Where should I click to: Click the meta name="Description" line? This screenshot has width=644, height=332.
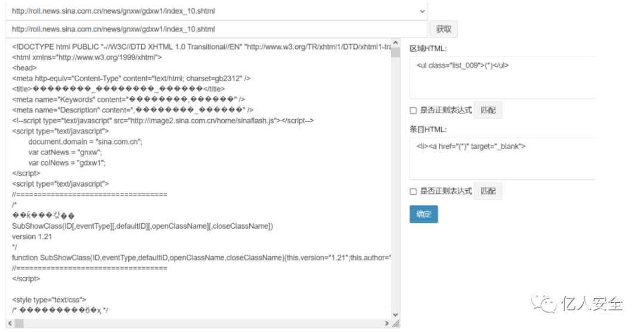coord(132,110)
